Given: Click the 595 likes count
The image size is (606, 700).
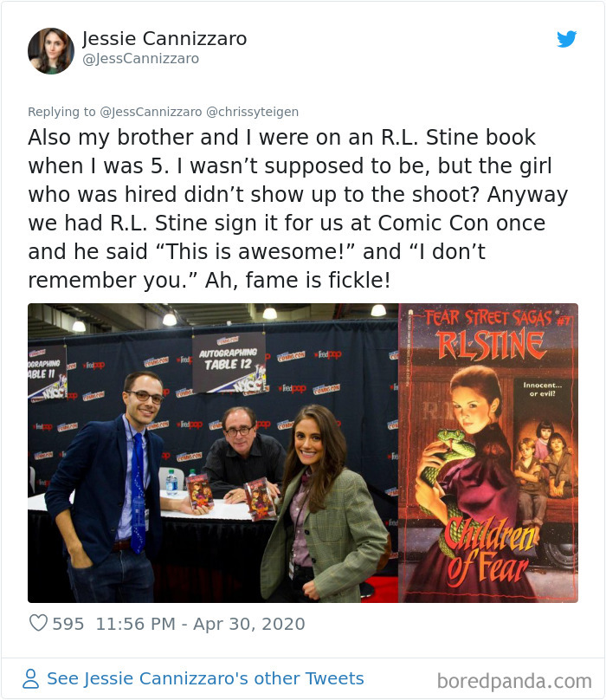Looking at the screenshot, I should [68, 624].
